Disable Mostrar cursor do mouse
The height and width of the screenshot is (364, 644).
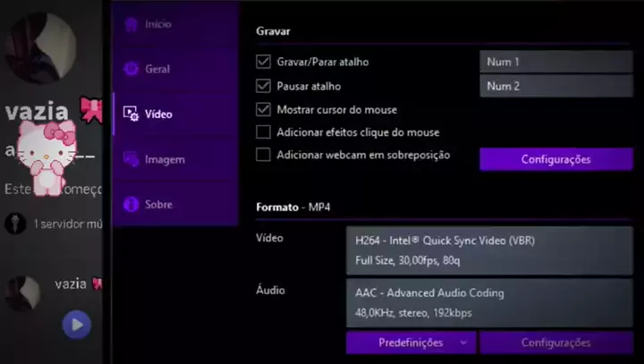click(263, 109)
